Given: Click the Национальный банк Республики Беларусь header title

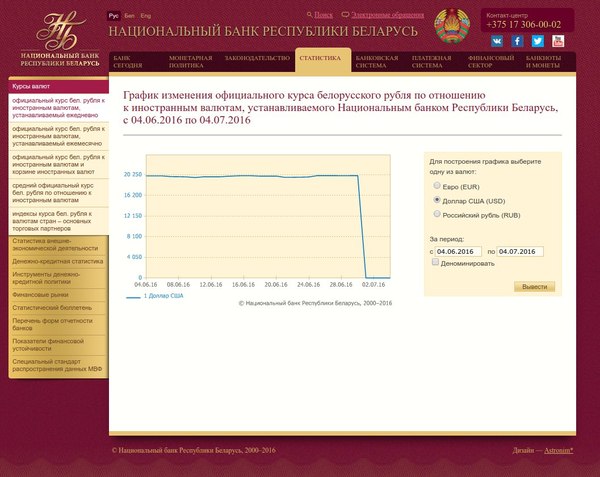Looking at the screenshot, I should (263, 31).
